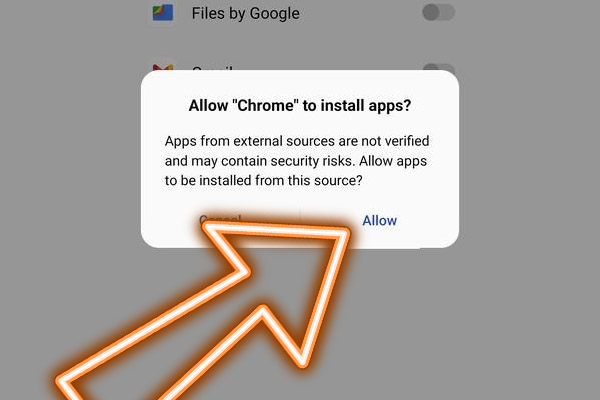Viewport: 600px width, 400px height.
Task: Open the Files by Google list entry label
Action: point(246,13)
